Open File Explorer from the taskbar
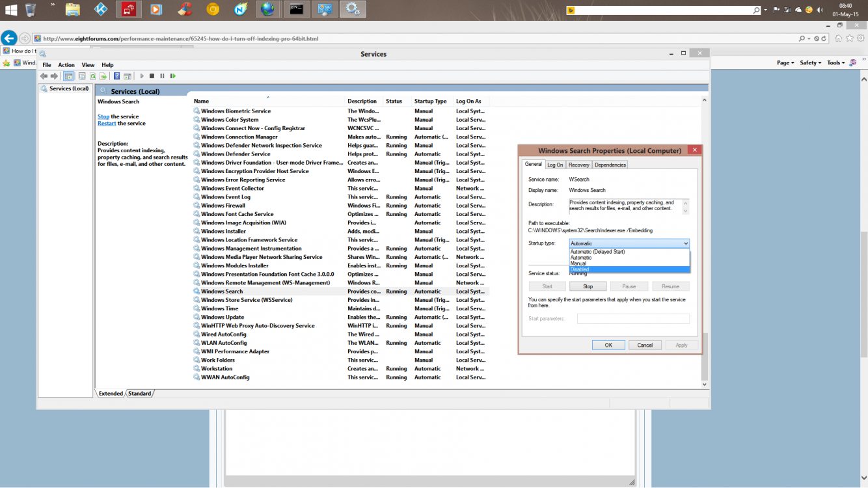 pyautogui.click(x=73, y=10)
